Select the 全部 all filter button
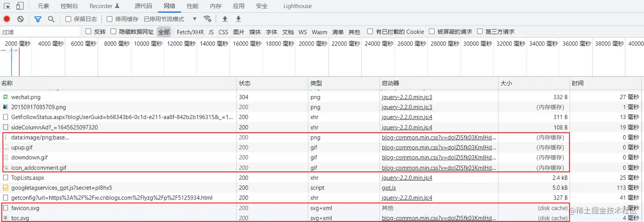 [x=164, y=32]
